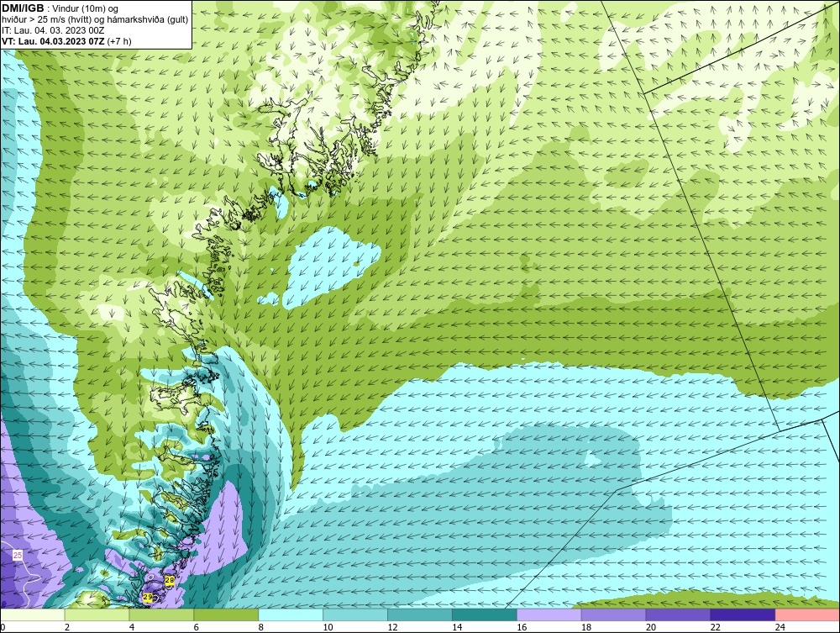Click the yellow 29 gust label
The width and height of the screenshot is (840, 633).
coord(148,597)
